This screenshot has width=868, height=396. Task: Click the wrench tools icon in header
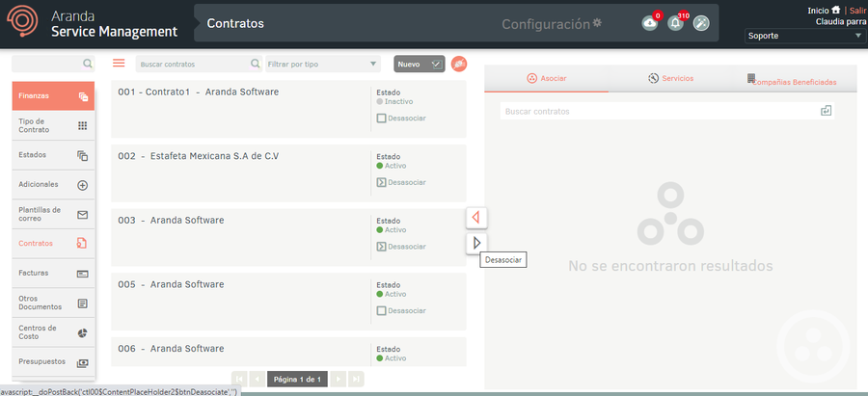701,23
